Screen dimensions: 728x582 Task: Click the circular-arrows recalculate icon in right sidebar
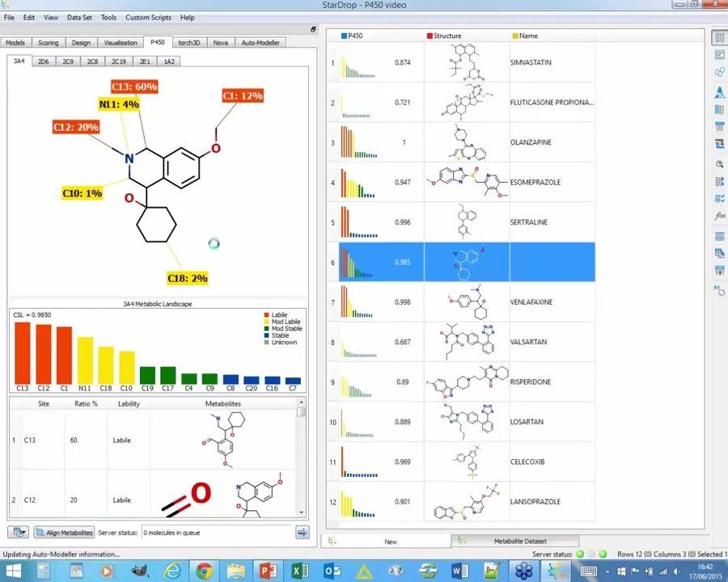point(718,145)
